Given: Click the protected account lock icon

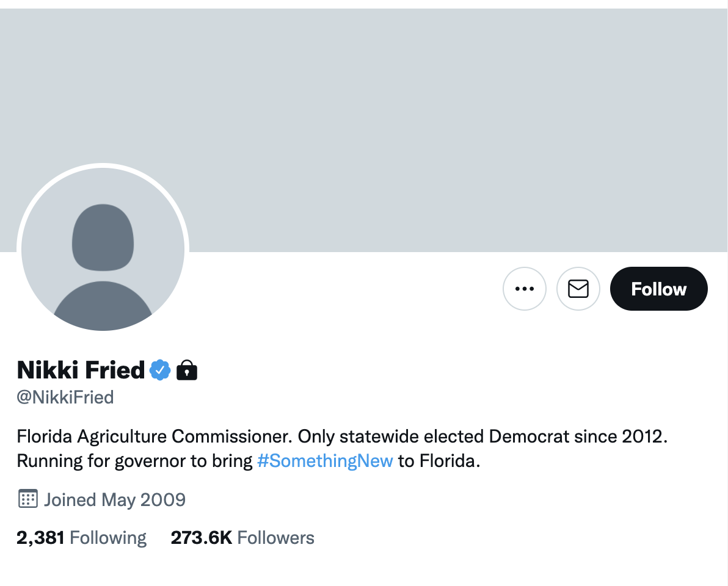Looking at the screenshot, I should tap(187, 370).
